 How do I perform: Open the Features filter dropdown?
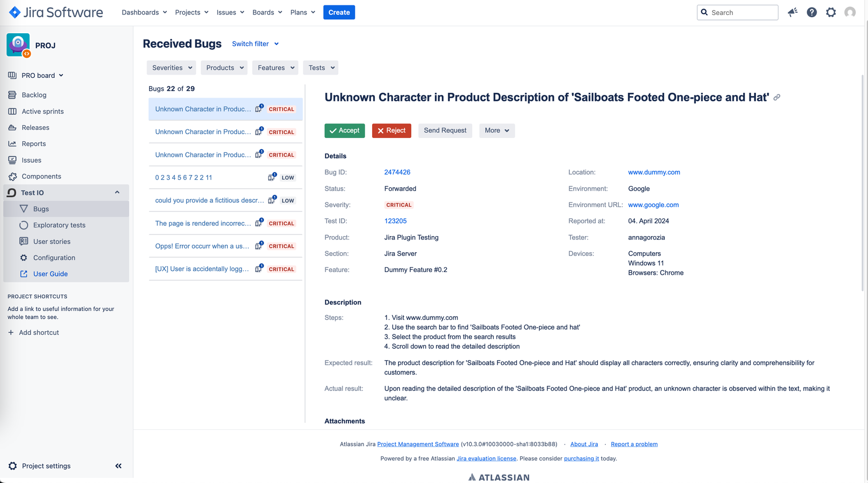[x=276, y=68]
